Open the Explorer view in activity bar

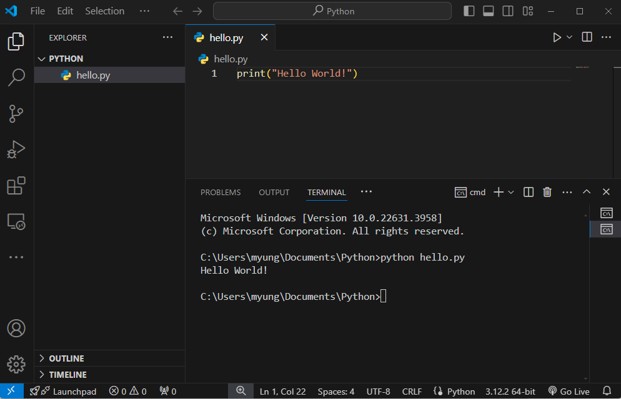16,41
